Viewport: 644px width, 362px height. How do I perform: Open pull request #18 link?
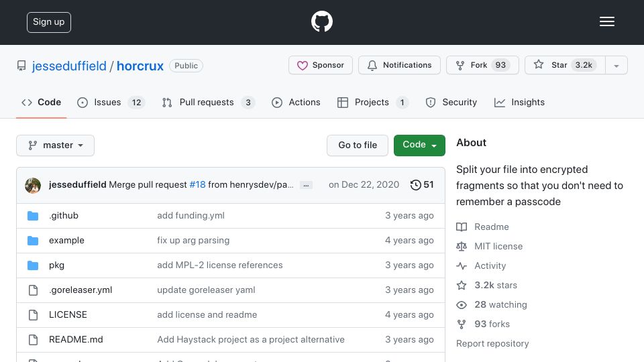click(x=197, y=185)
